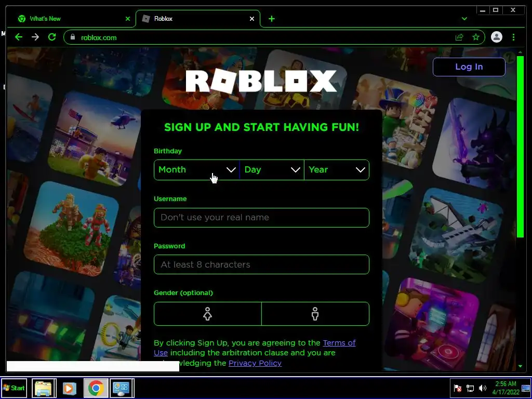Viewport: 532px width, 399px height.
Task: Click the scrollbar down arrow
Action: [x=520, y=366]
